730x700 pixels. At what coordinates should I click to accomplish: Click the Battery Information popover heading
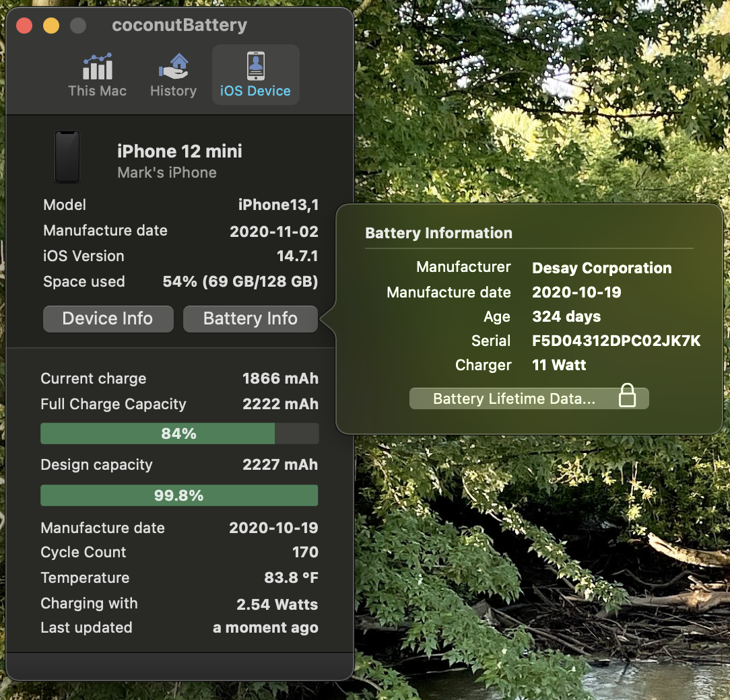[438, 233]
